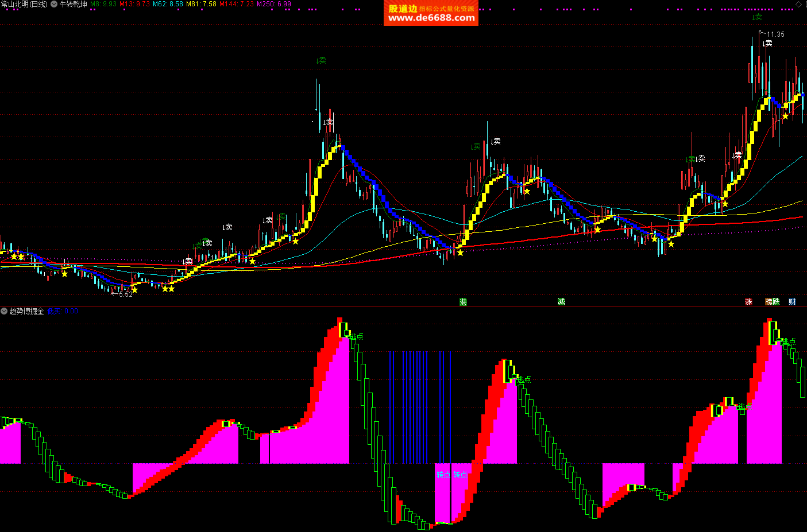Click the green 减 event marker icon

pos(561,302)
